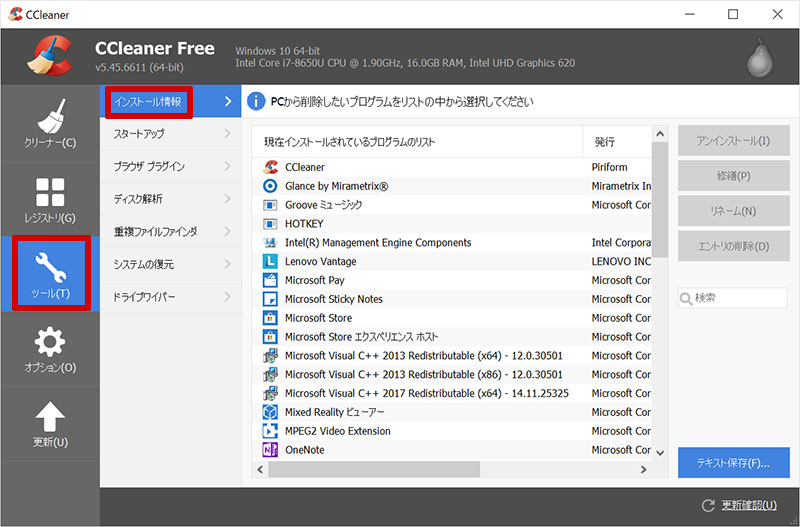800x527 pixels.
Task: Open オプション(O) gear settings
Action: pos(50,349)
